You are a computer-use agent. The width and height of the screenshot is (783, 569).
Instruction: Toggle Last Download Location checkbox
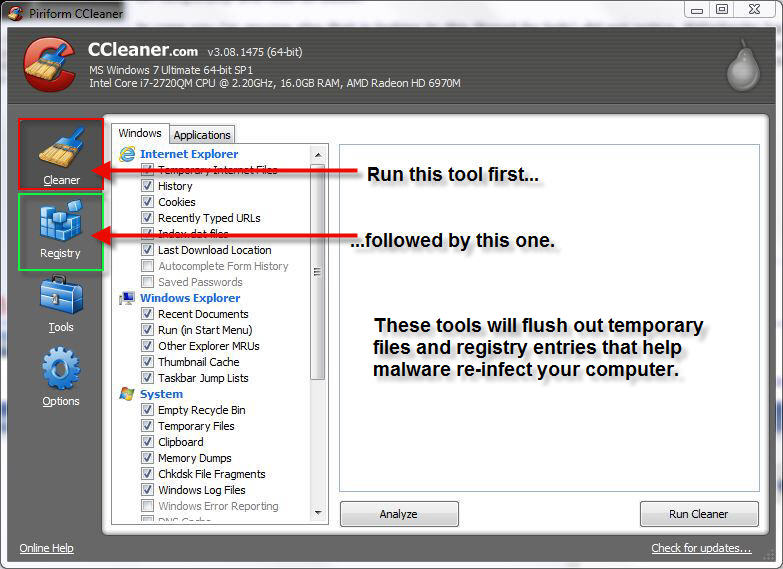pos(147,250)
